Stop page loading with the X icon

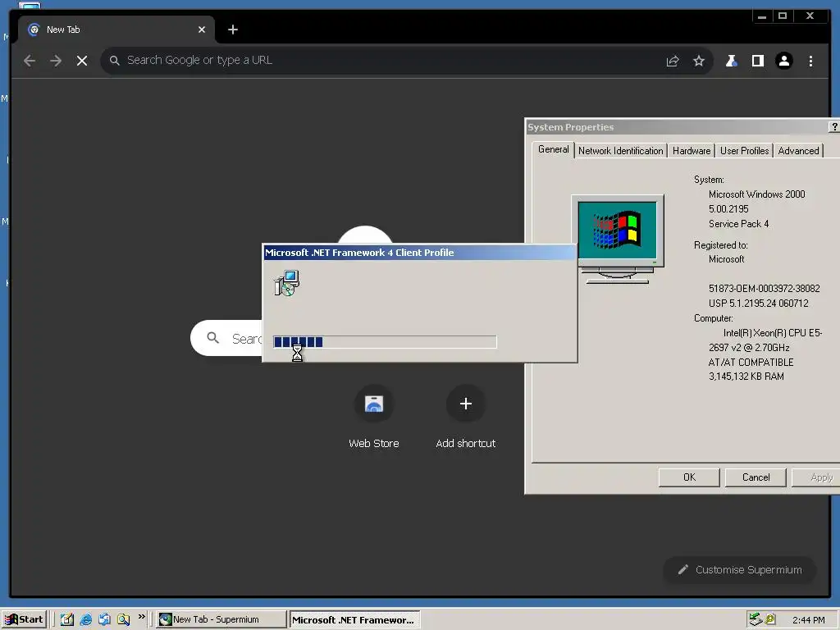[82, 61]
